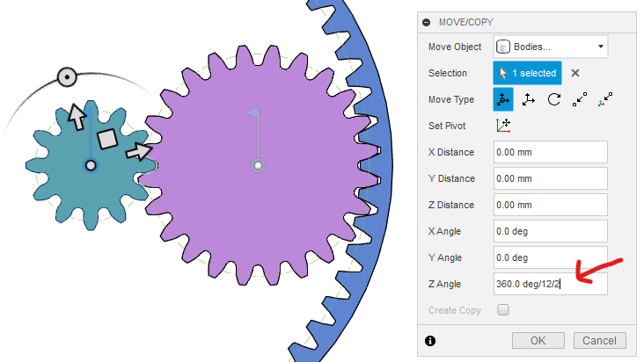Viewport: 644px width, 362px height.
Task: Click the Set Pivot icon
Action: coord(503,126)
